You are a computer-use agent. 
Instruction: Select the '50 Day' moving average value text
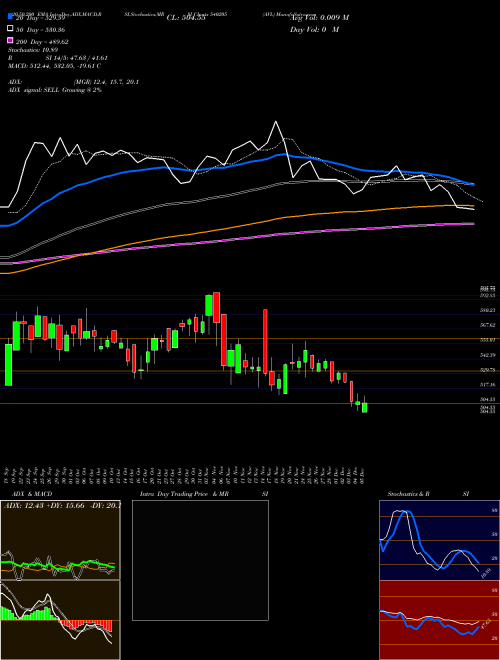point(40,30)
